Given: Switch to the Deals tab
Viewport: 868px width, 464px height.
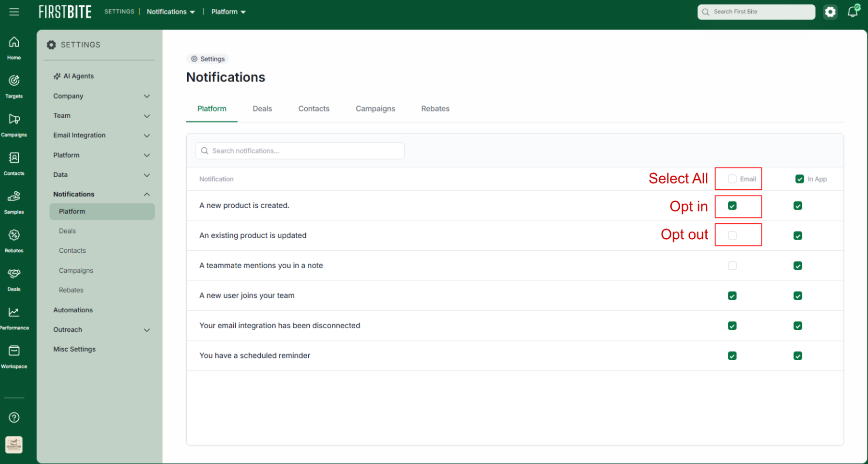Looking at the screenshot, I should pos(262,109).
